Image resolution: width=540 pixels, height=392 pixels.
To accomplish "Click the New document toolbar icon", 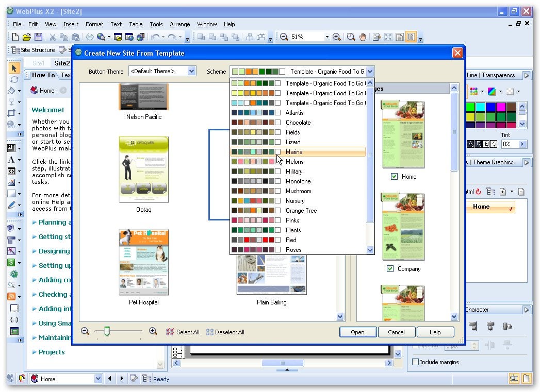I will [15, 37].
